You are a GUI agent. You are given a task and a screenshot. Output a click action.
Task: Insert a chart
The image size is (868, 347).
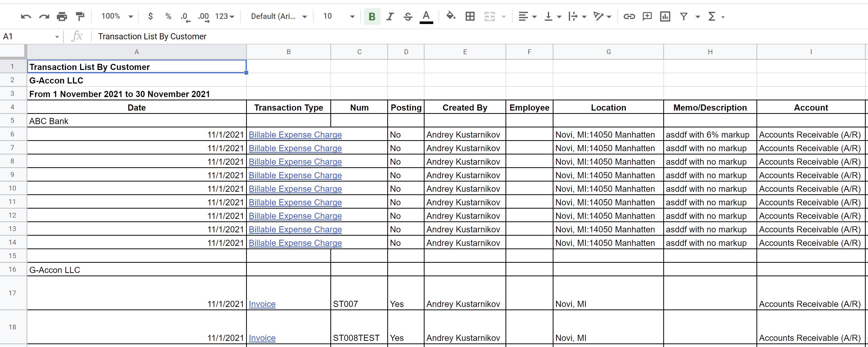tap(665, 16)
